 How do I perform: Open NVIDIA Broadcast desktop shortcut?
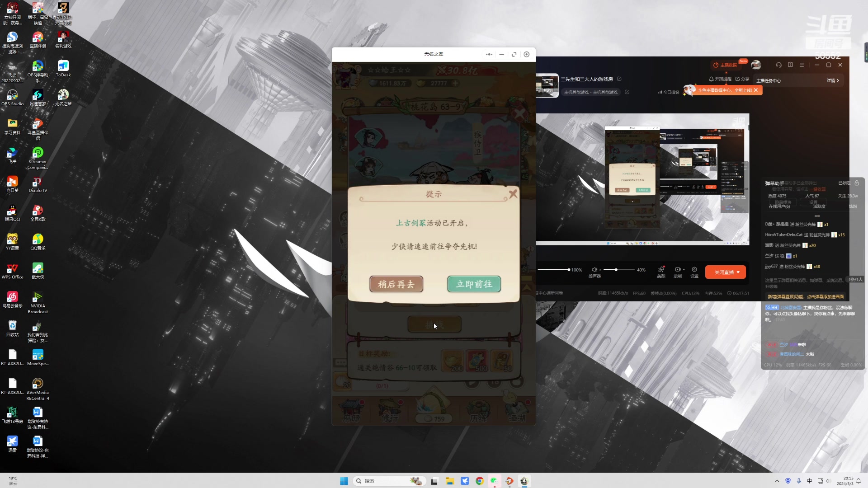pyautogui.click(x=38, y=303)
